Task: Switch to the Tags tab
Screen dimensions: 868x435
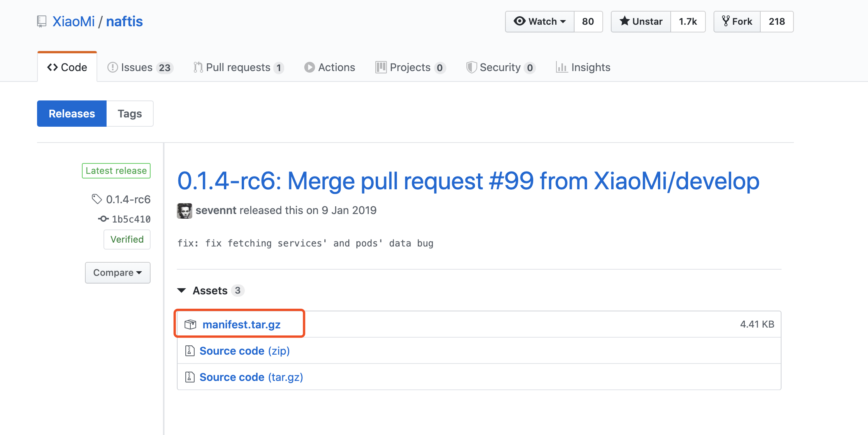Action: [x=130, y=114]
